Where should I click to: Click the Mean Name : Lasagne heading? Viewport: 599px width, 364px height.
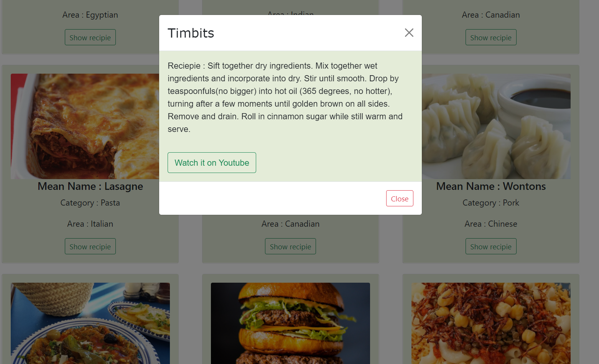90,186
